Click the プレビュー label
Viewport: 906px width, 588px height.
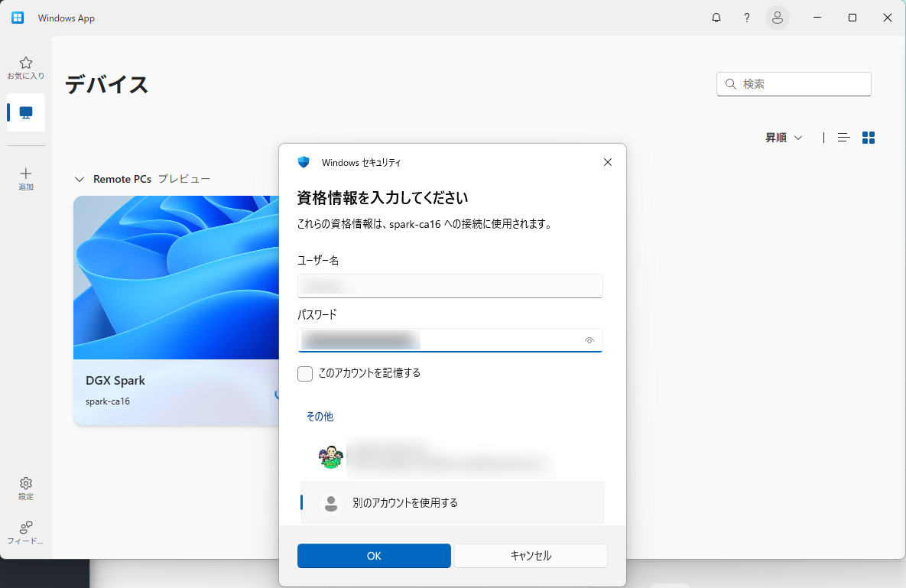coord(184,179)
